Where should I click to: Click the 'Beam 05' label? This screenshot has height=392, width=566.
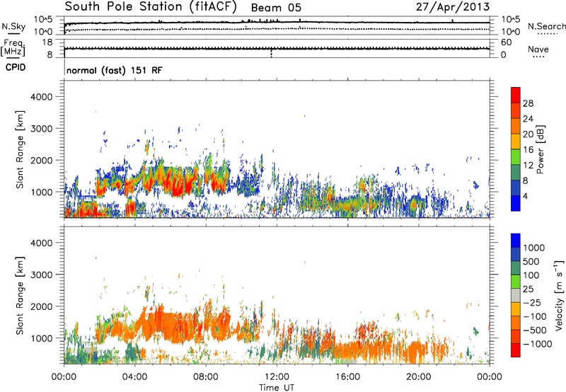(276, 8)
